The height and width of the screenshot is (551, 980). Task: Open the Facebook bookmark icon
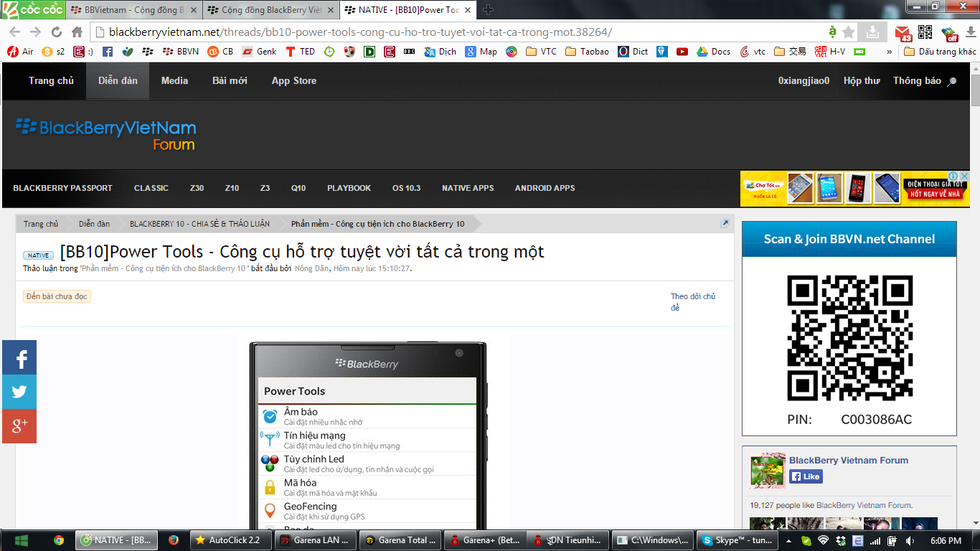[108, 52]
